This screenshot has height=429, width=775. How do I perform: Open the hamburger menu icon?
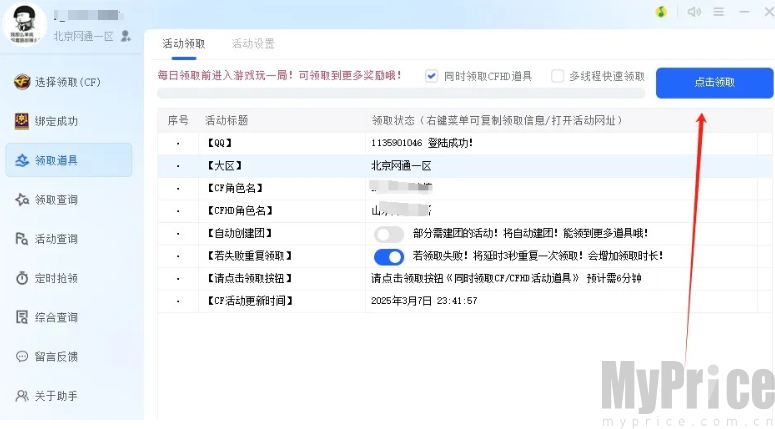coord(719,11)
